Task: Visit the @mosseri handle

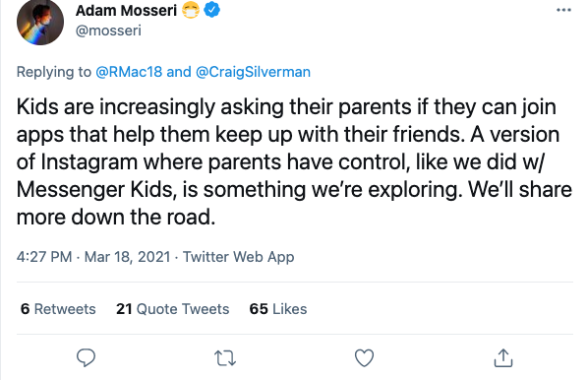Action: pyautogui.click(x=108, y=31)
